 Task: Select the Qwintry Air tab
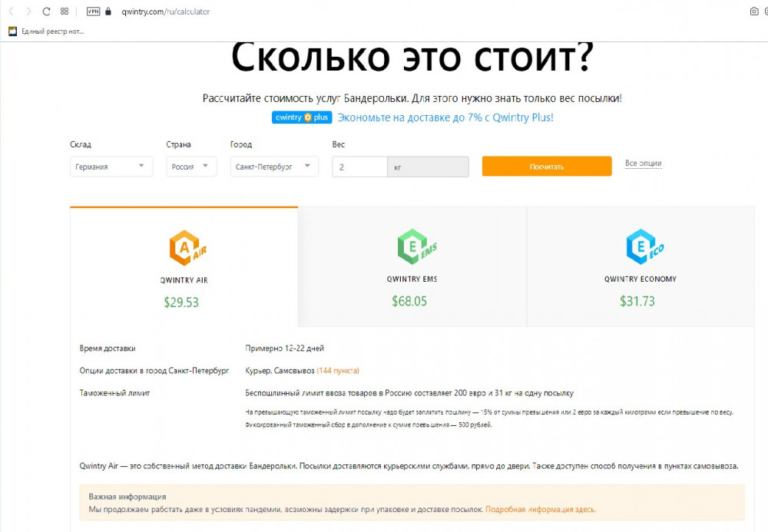click(x=184, y=266)
